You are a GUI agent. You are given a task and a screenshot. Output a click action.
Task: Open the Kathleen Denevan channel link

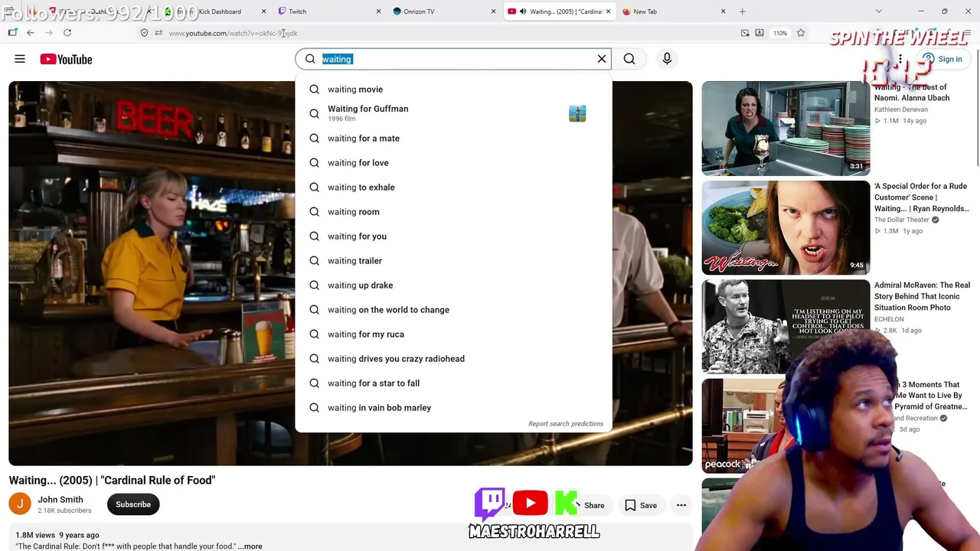click(901, 109)
